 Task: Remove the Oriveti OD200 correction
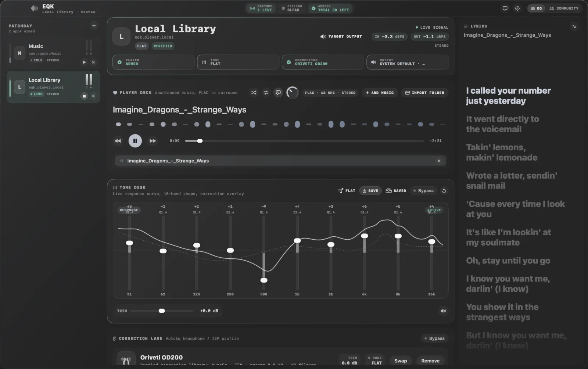[x=430, y=361]
